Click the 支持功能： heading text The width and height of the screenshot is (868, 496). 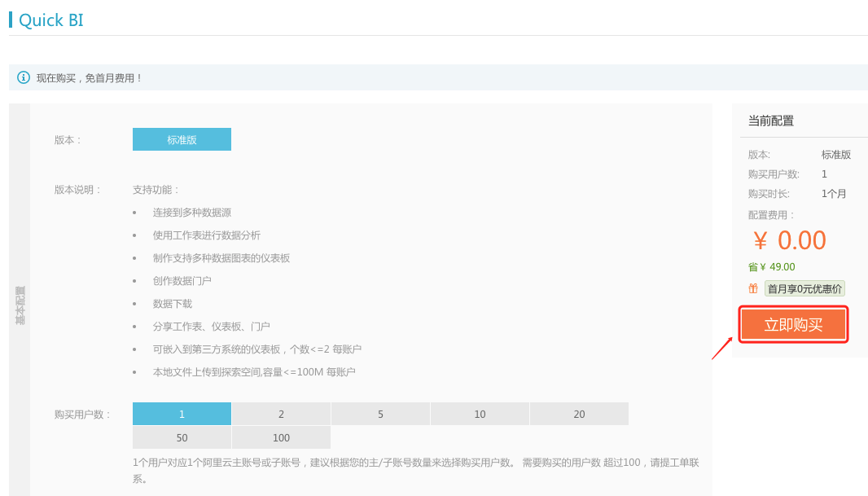tap(156, 190)
